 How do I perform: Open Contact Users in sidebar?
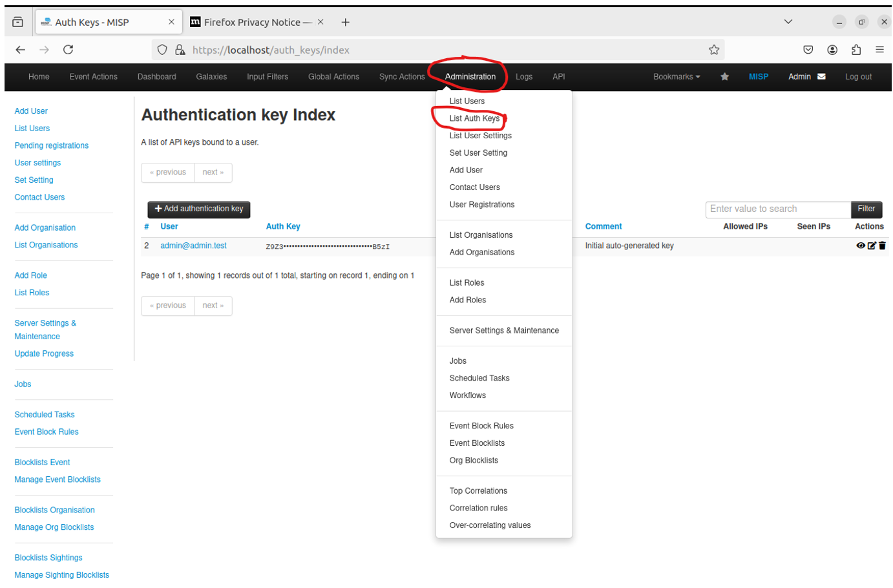point(39,198)
